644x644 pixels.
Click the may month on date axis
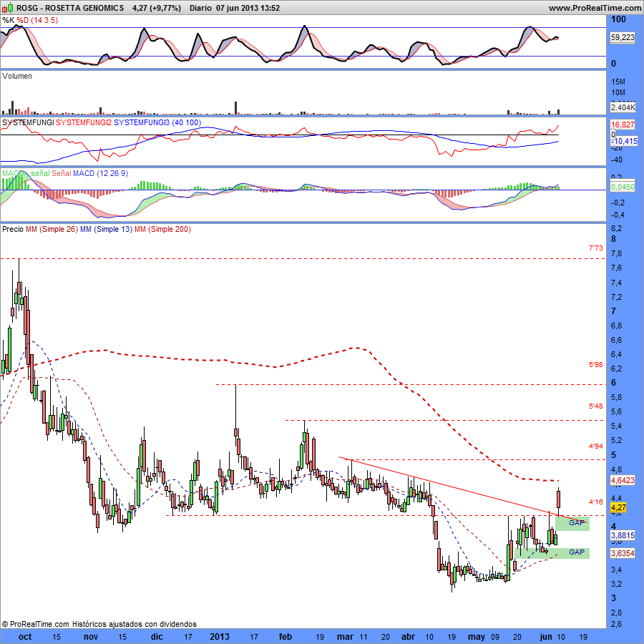tap(477, 637)
